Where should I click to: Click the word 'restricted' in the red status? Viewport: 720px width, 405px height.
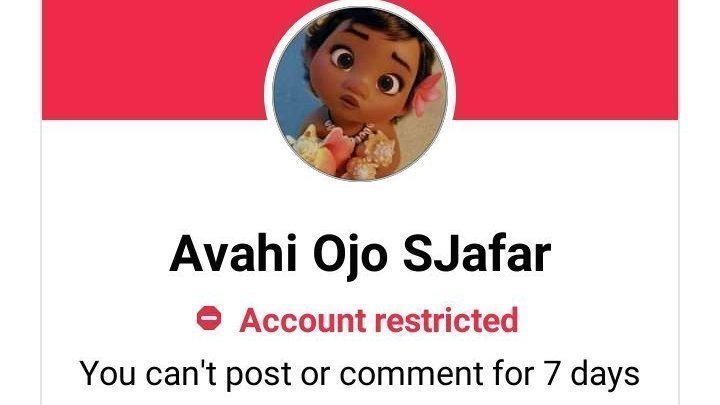447,320
